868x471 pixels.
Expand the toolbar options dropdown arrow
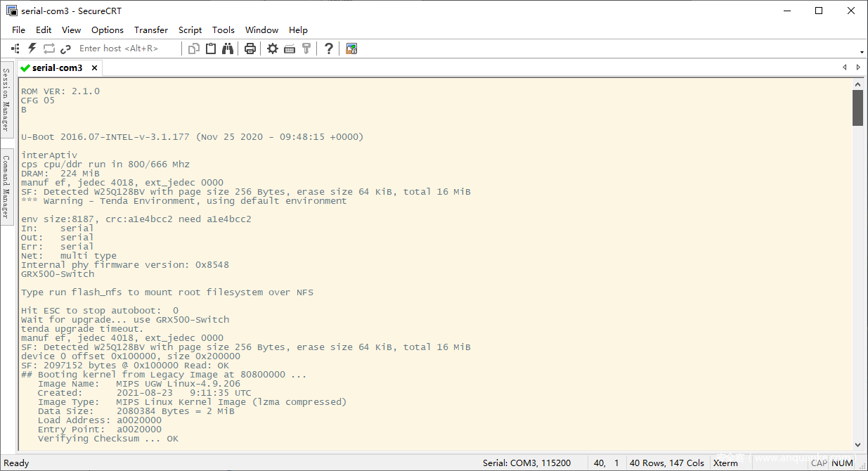pos(862,52)
